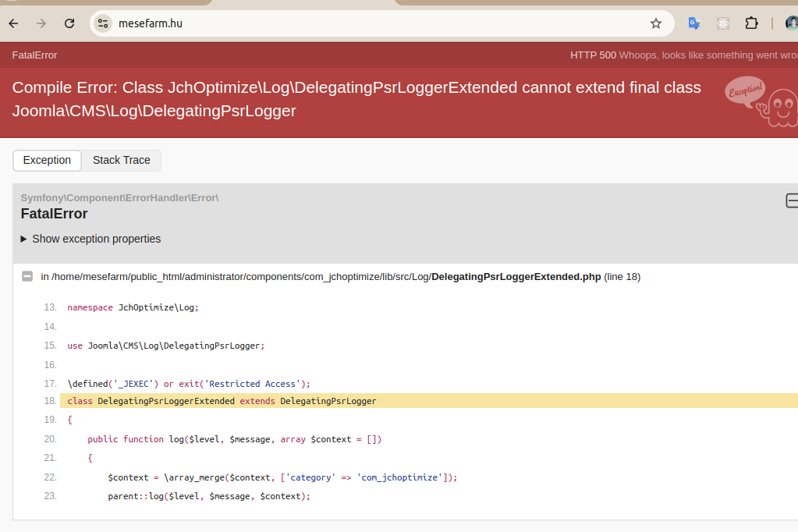Open site information icon in address bar

[103, 23]
